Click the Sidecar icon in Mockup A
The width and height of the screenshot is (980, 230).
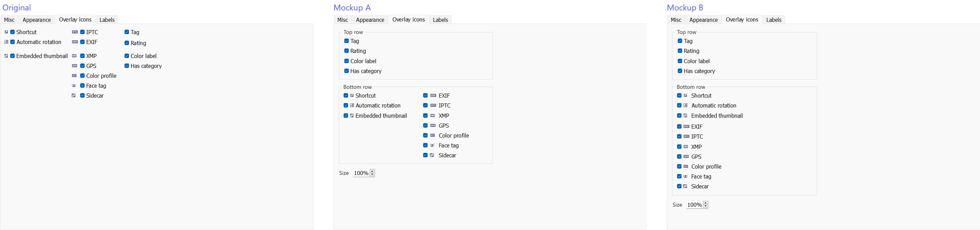[x=432, y=155]
